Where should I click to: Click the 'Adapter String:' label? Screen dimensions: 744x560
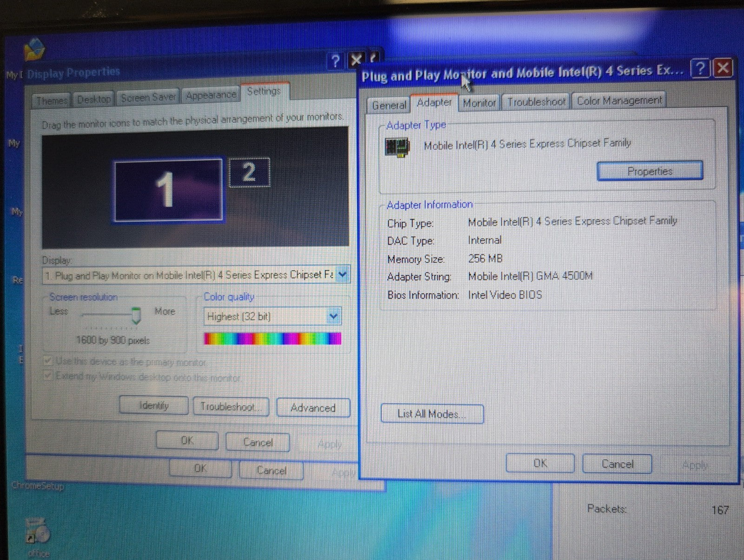pyautogui.click(x=419, y=277)
